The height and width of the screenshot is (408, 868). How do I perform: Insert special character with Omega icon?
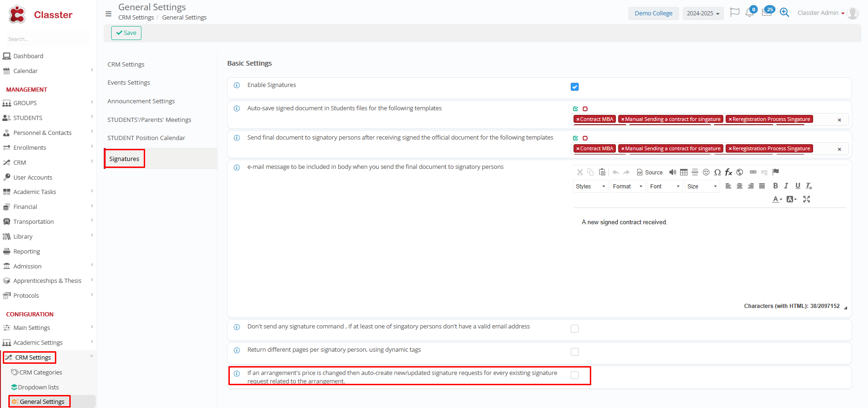tap(717, 172)
